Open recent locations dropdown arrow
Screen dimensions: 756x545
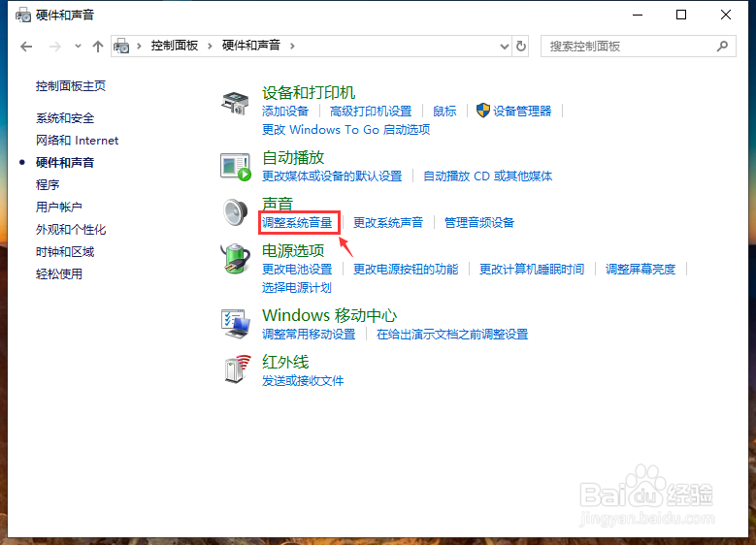[78, 47]
